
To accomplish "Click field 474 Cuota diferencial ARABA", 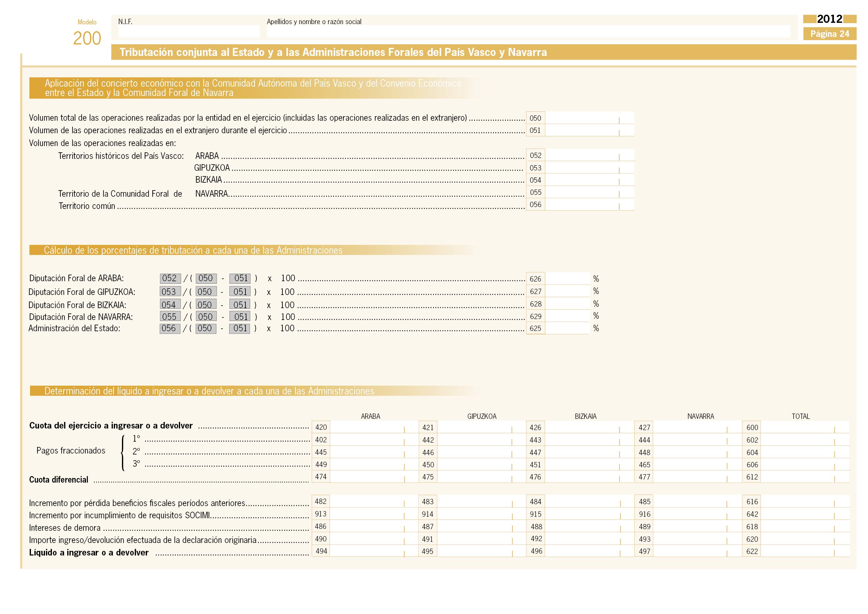I will click(374, 477).
